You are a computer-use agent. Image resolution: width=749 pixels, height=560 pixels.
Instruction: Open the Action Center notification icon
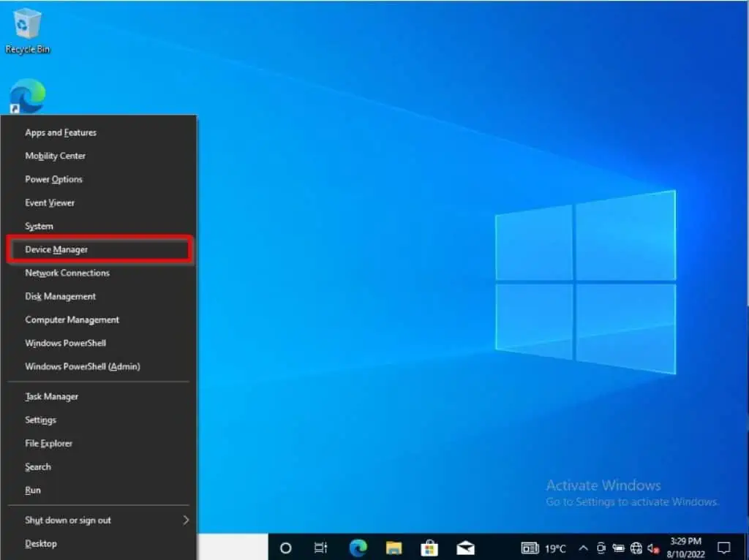point(723,548)
